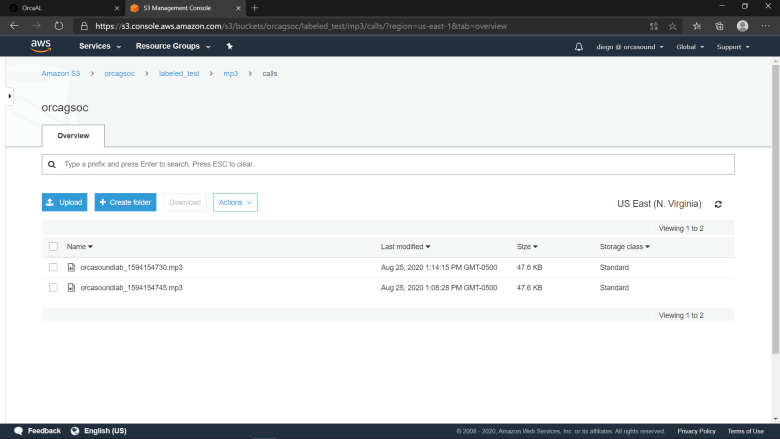Click the Upload button
Viewport: 780px width, 439px height.
pyautogui.click(x=64, y=202)
